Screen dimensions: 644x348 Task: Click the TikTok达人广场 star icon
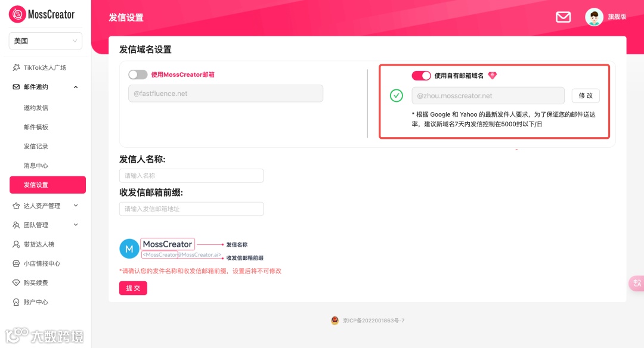coord(16,67)
